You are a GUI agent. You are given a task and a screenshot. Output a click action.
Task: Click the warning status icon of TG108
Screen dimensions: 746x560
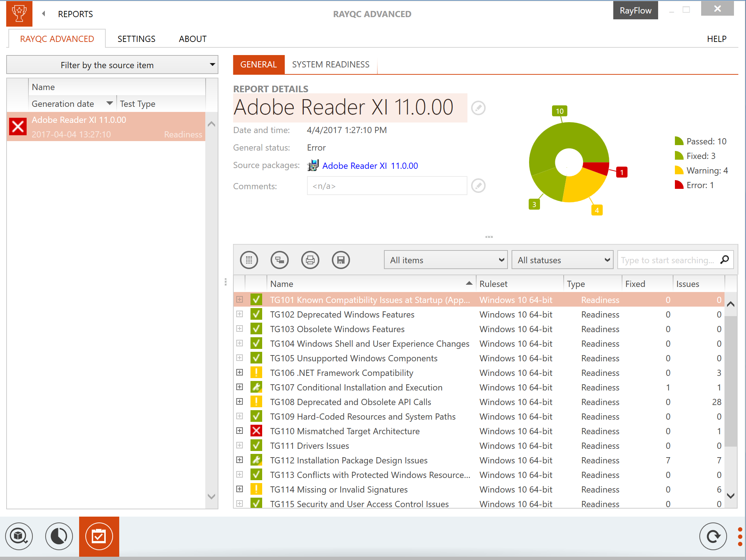(x=256, y=402)
